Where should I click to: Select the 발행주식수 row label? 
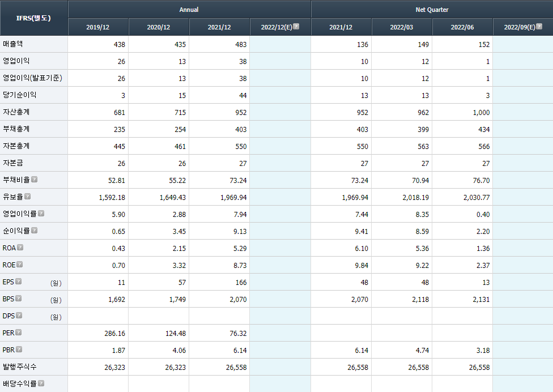(x=19, y=367)
